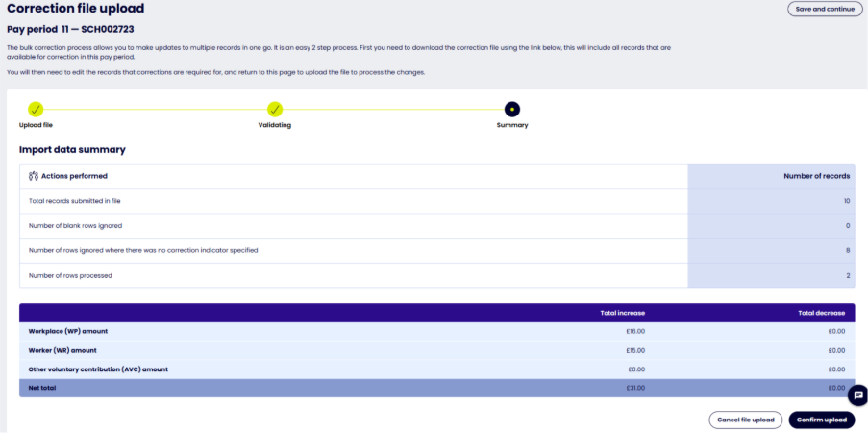Click the Total decrease column header

click(822, 313)
